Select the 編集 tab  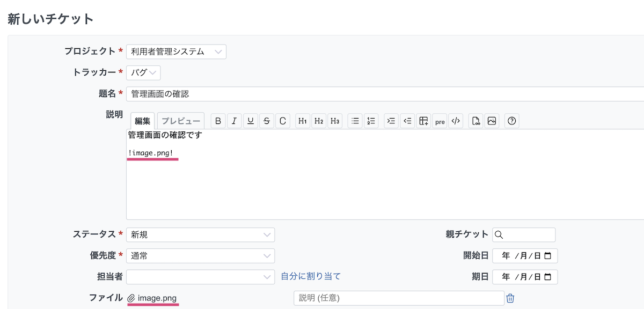(x=142, y=121)
